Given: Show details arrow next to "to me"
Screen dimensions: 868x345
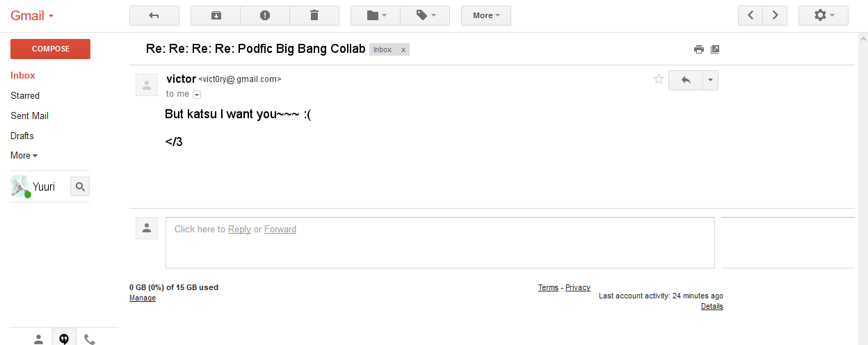Looking at the screenshot, I should [x=197, y=95].
